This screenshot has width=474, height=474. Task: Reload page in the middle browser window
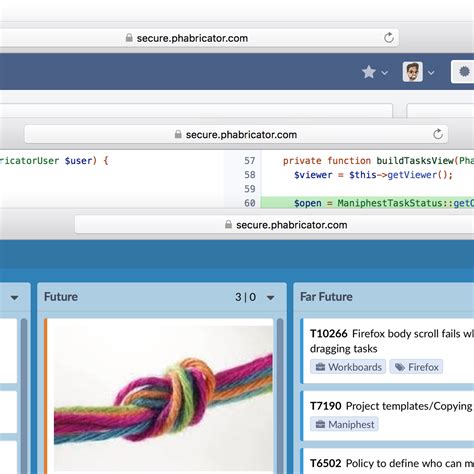point(438,134)
